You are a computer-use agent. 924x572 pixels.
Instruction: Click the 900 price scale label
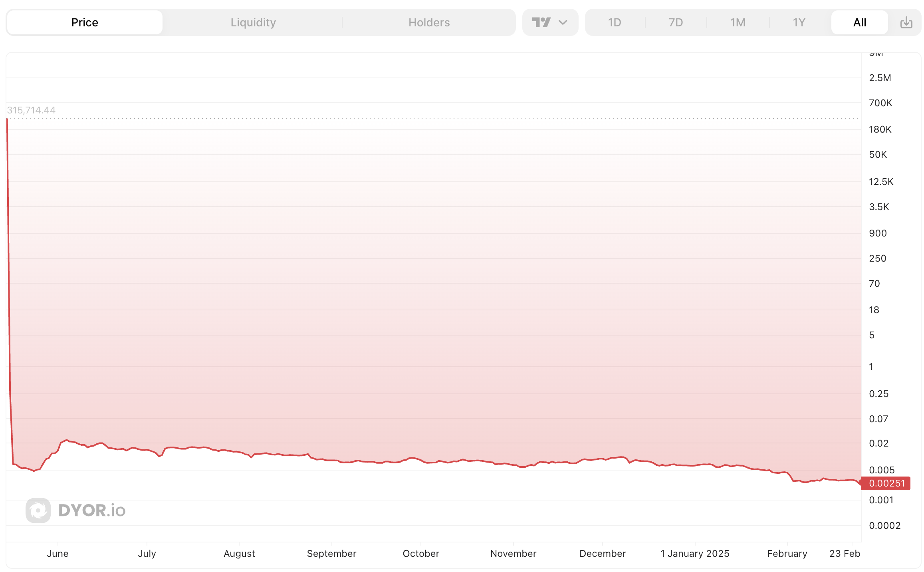click(x=878, y=233)
